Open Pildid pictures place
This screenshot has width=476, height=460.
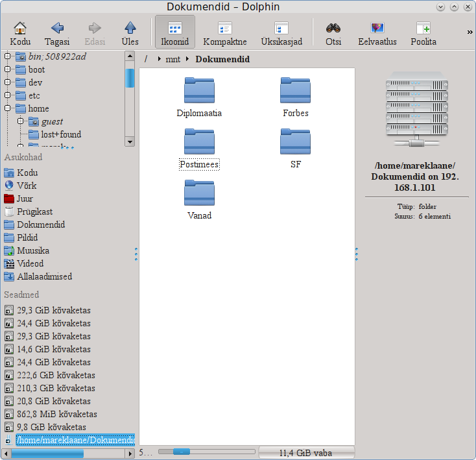tap(21, 237)
